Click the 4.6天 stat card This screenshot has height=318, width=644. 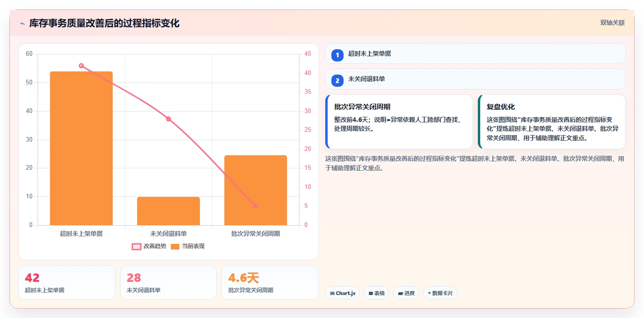[270, 282]
